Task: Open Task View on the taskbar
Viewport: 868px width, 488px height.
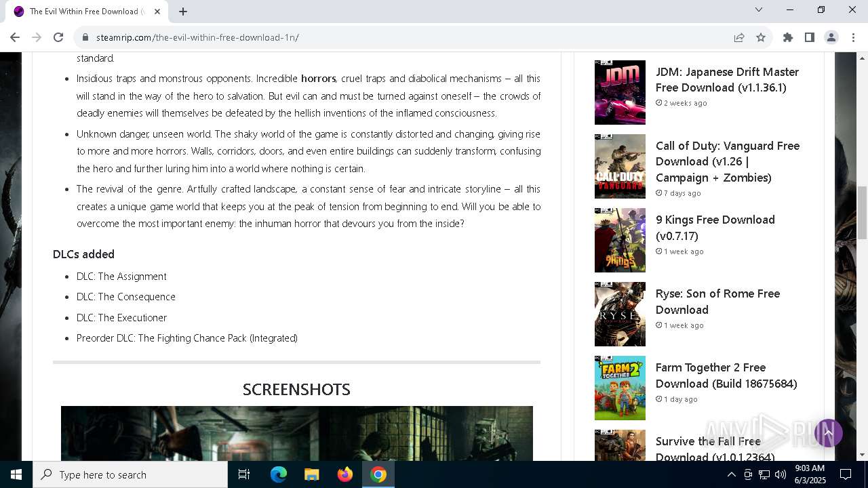Action: pyautogui.click(x=244, y=474)
